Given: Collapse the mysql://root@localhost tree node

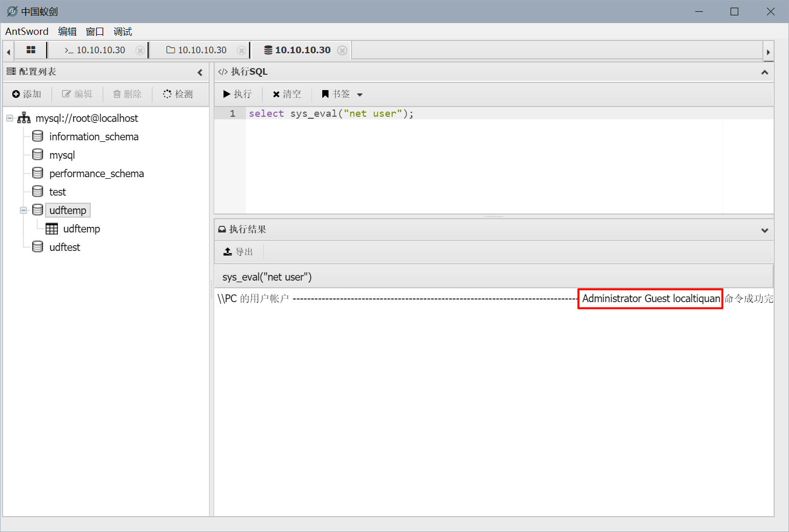Looking at the screenshot, I should [x=10, y=118].
